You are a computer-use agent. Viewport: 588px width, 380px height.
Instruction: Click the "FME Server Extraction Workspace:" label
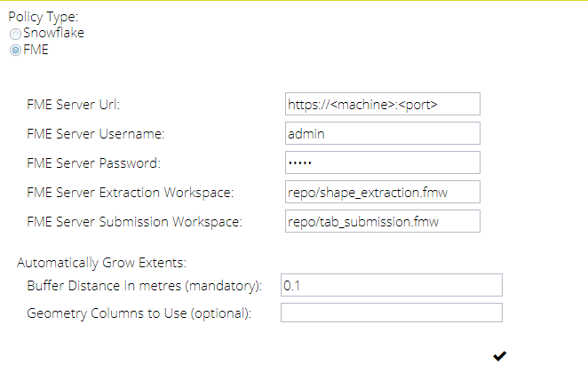130,193
